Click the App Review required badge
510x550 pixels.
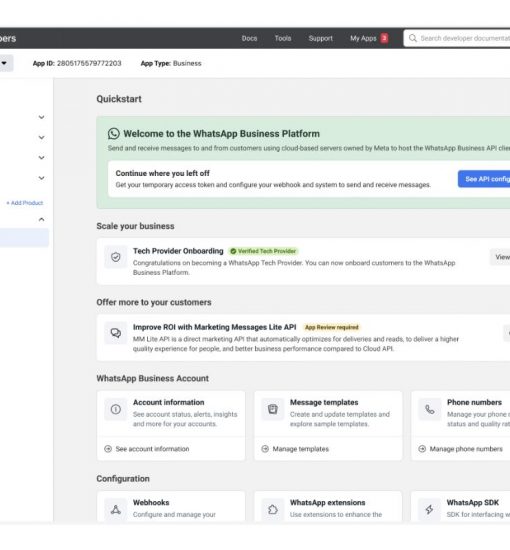pos(331,327)
